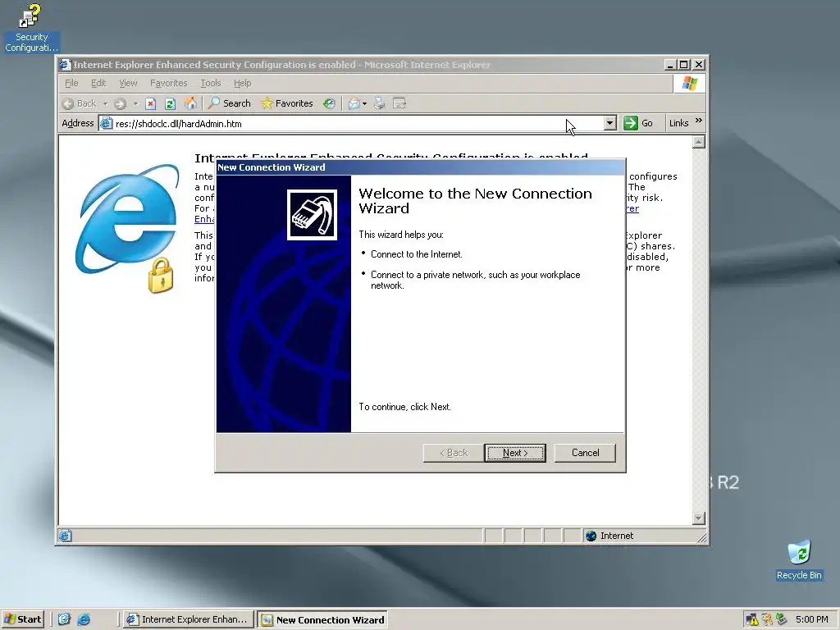
Task: Click the 5:00 PM taskbar clock
Action: [x=811, y=619]
